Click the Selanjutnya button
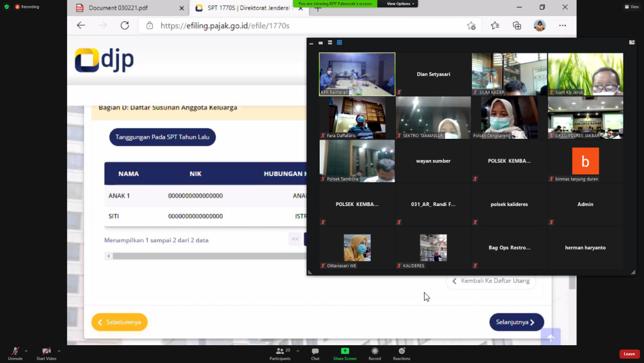The image size is (644, 363). (x=516, y=322)
